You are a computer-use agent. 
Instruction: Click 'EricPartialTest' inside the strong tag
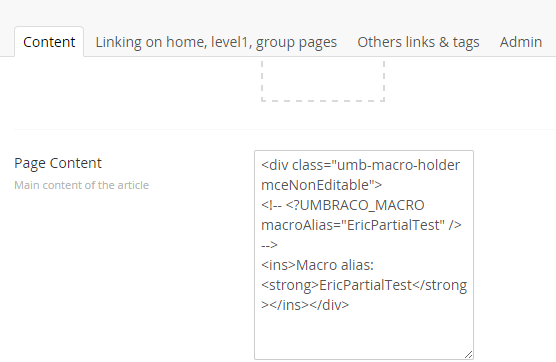pos(366,285)
